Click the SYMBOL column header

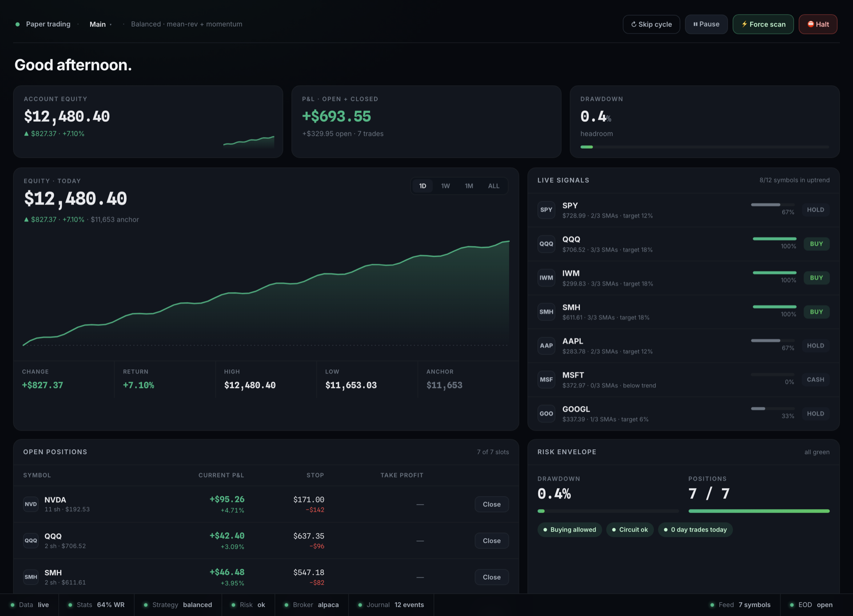click(x=37, y=475)
